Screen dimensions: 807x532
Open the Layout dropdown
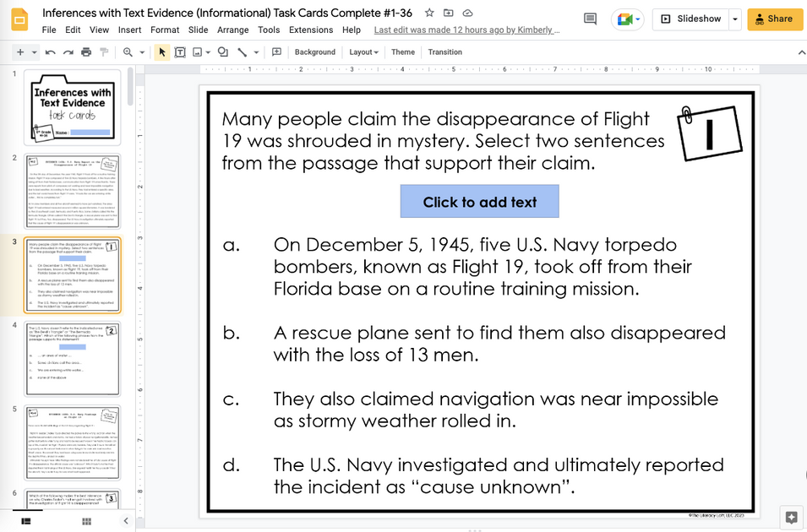click(363, 52)
